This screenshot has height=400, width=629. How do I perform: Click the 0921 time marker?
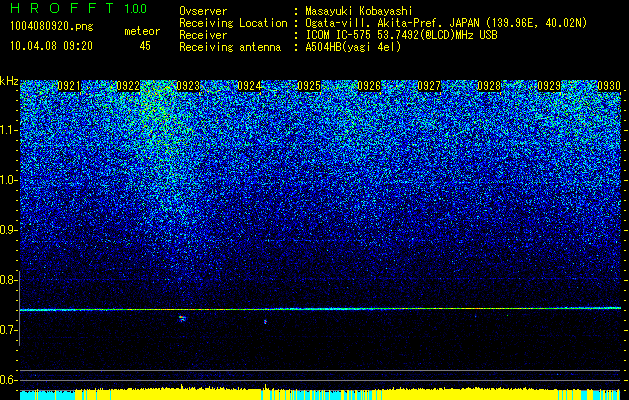point(69,86)
